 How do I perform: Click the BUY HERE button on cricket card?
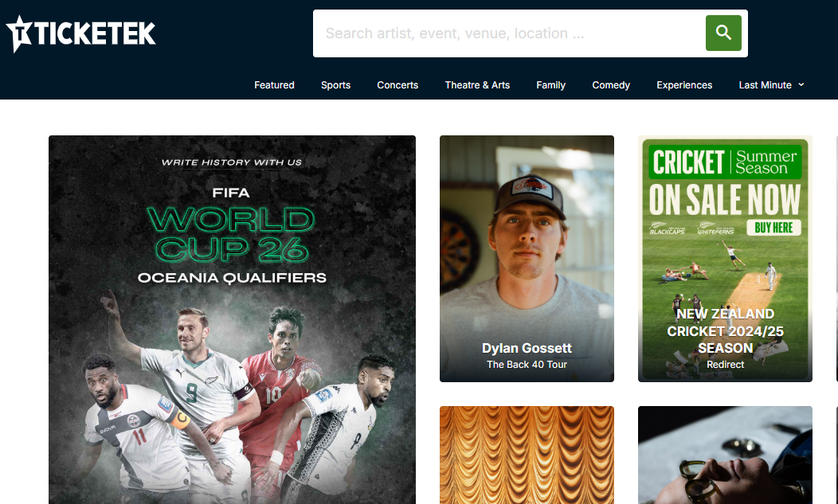click(x=773, y=228)
